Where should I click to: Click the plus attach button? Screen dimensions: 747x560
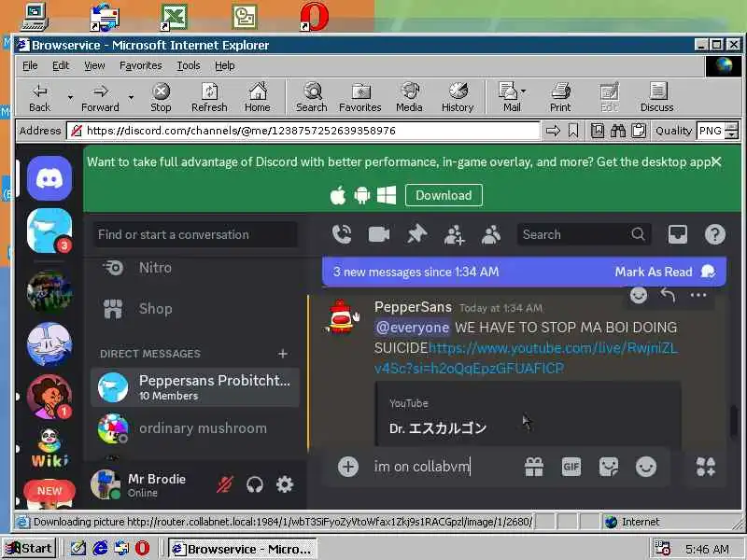348,467
